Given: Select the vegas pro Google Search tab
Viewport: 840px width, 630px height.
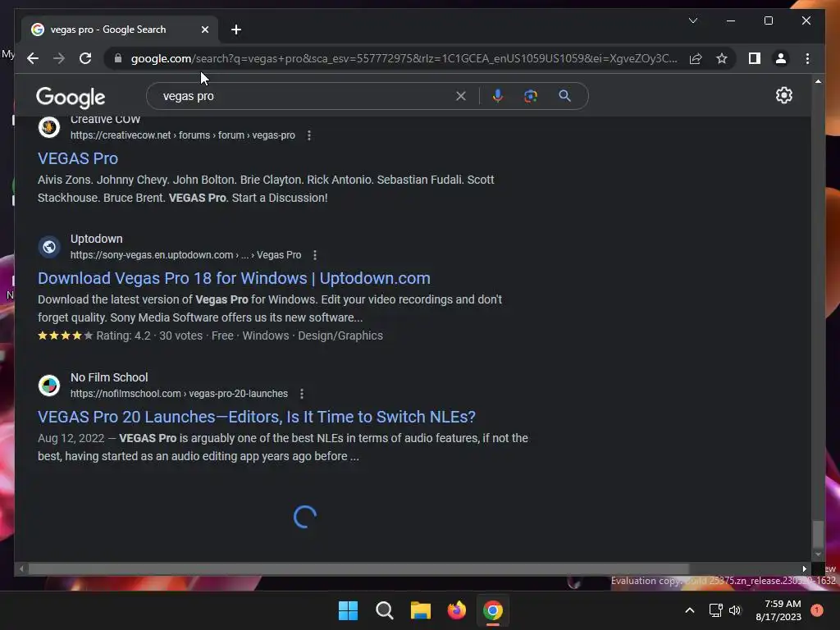Looking at the screenshot, I should (120, 30).
